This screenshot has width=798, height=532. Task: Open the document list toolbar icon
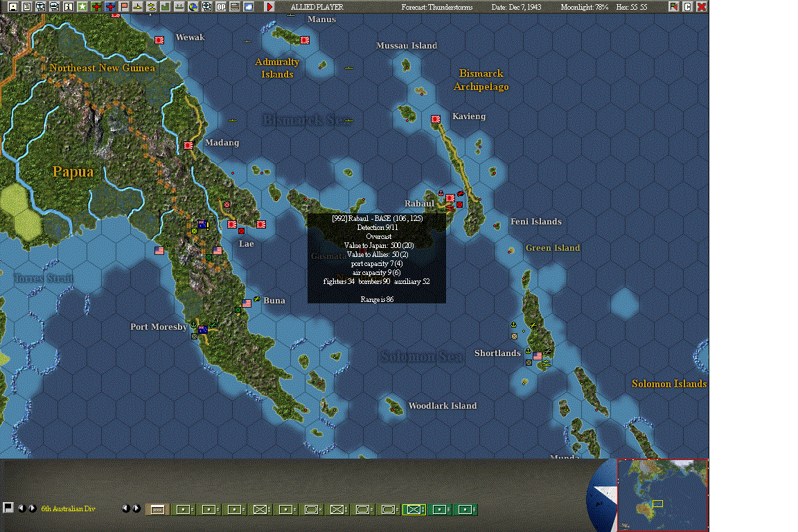27,7
